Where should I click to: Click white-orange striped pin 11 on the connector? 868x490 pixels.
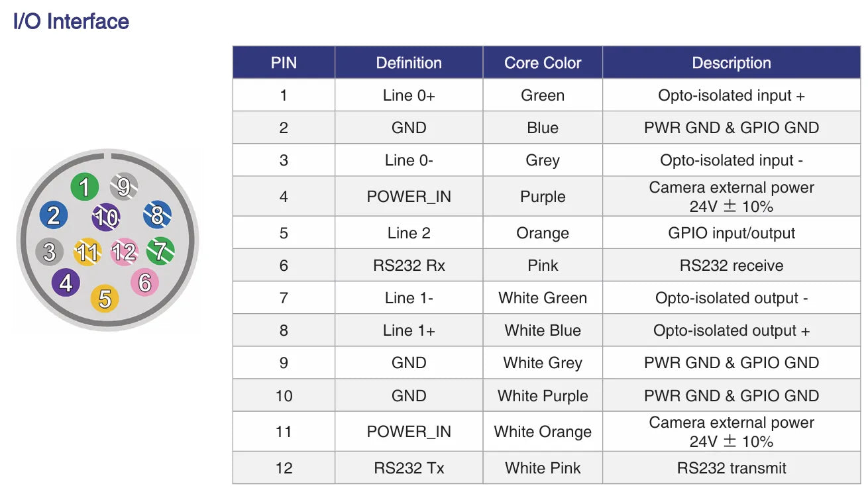click(87, 252)
